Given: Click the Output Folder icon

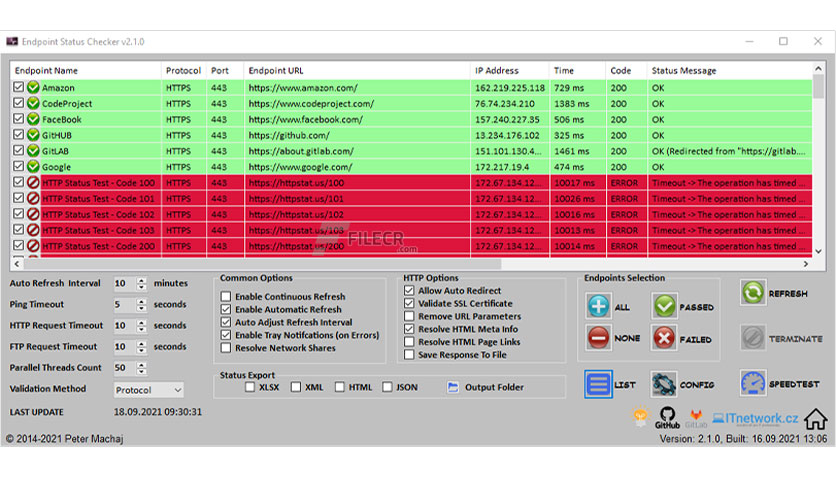Looking at the screenshot, I should pyautogui.click(x=453, y=387).
